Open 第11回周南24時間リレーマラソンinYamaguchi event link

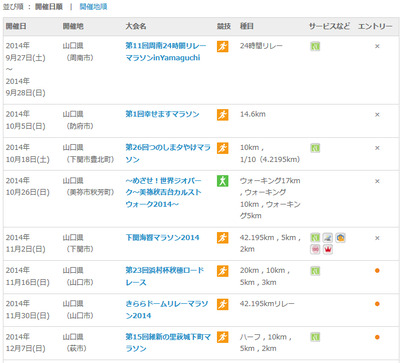click(166, 52)
